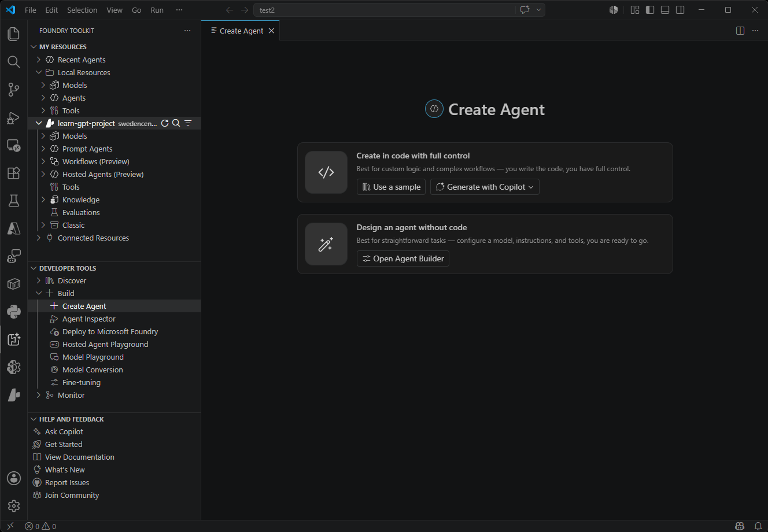Open the Explorer view in activity bar
768x532 pixels.
tap(13, 34)
